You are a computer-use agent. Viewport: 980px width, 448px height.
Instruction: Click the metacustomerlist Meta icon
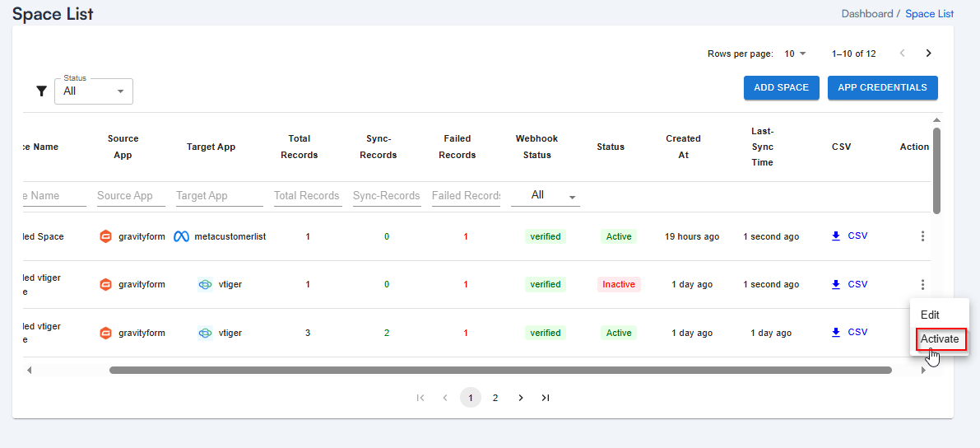coord(182,236)
